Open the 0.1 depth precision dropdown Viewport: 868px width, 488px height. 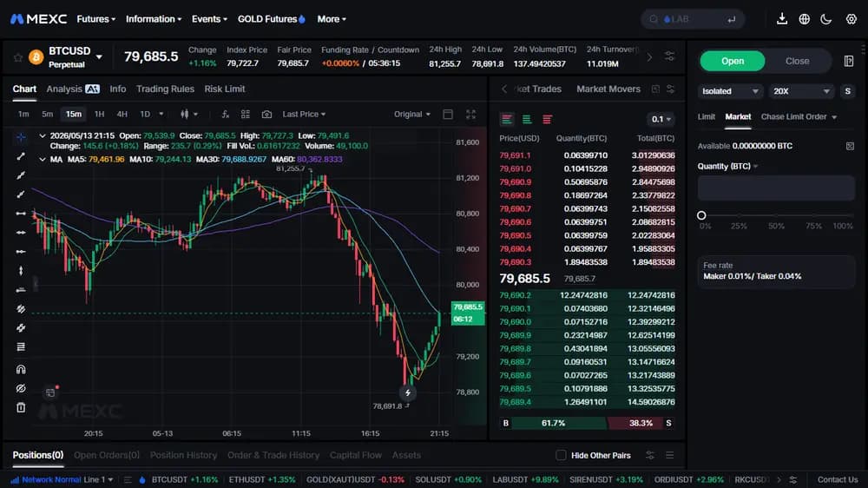661,119
